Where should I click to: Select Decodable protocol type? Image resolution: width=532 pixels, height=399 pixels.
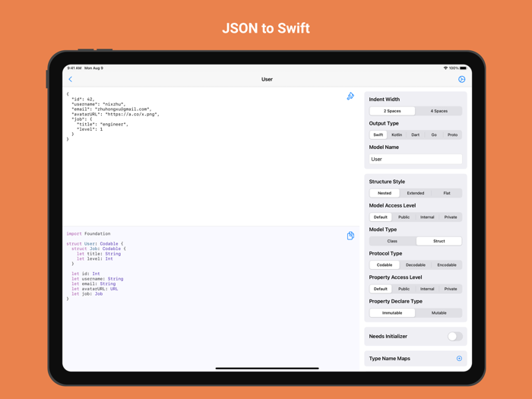click(416, 265)
